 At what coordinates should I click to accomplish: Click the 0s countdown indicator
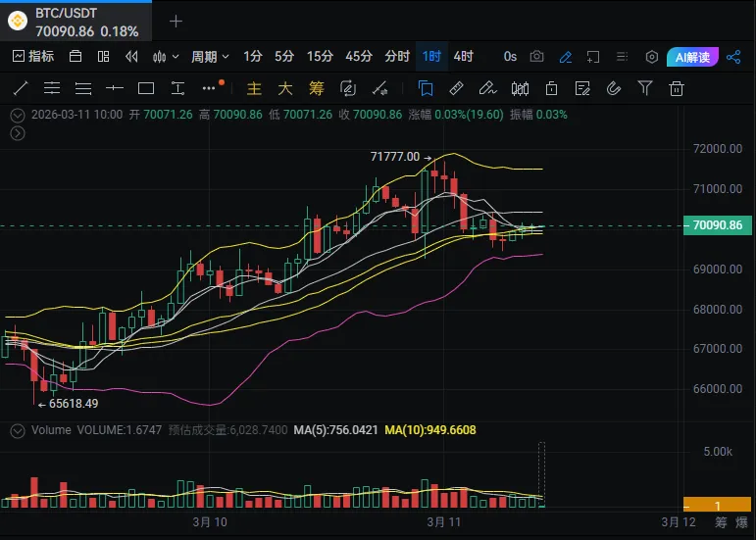(510, 57)
